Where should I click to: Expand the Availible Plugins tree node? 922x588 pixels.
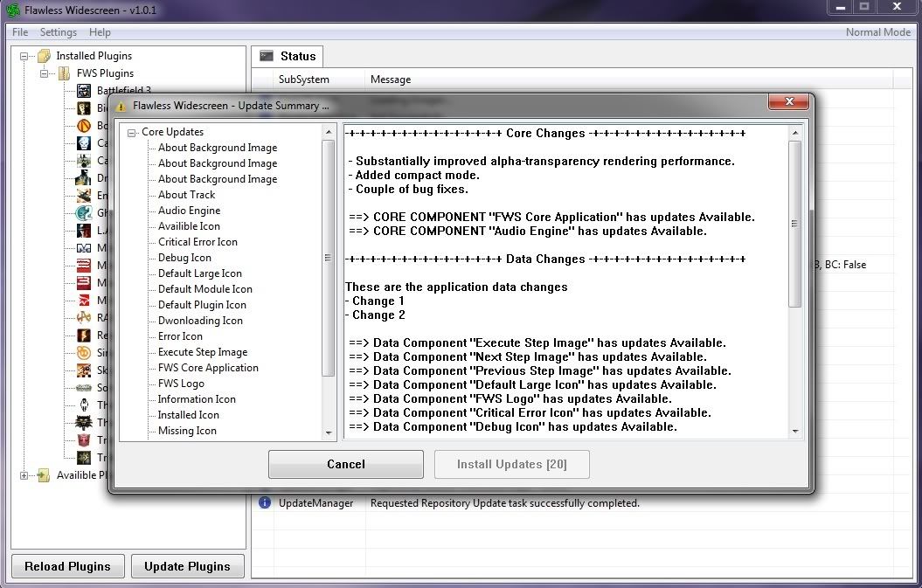(x=24, y=475)
